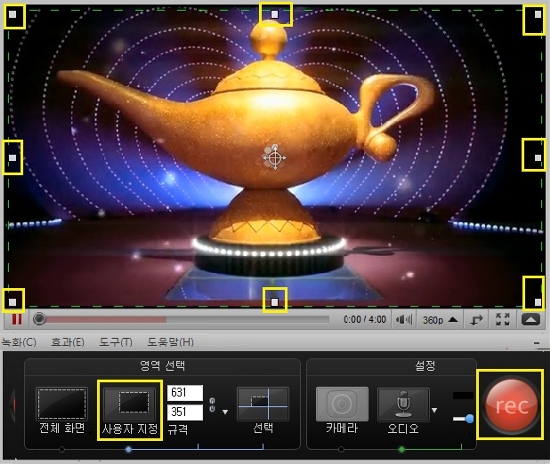Open the audio options dropdown arrow
550x464 pixels.
coord(435,410)
